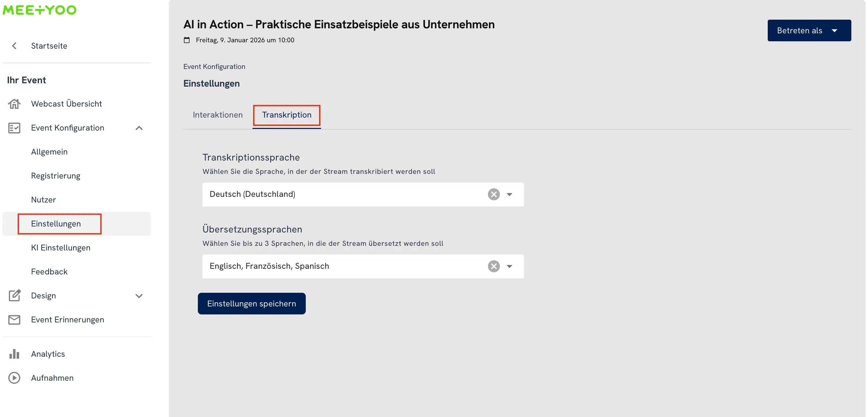
Task: Open the Betreten als menu
Action: (809, 30)
